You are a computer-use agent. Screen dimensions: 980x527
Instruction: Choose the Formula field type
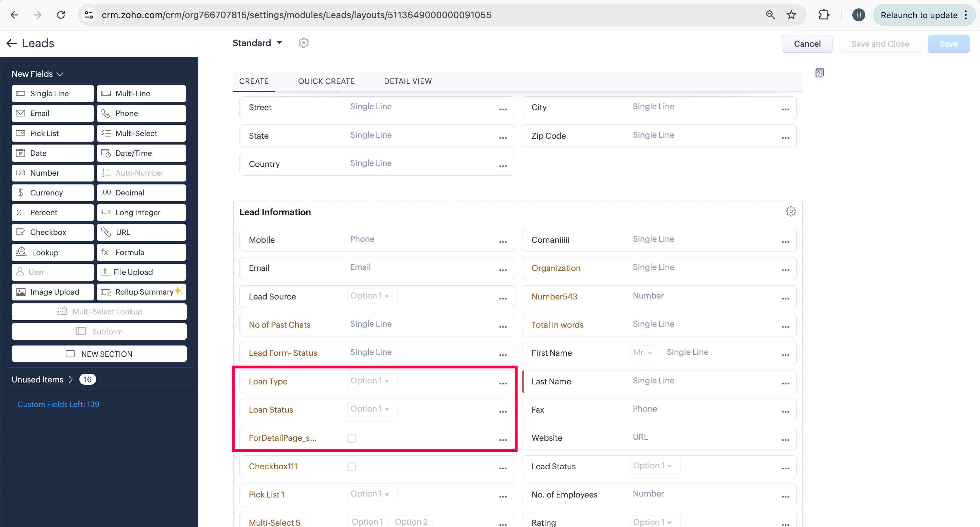click(142, 252)
